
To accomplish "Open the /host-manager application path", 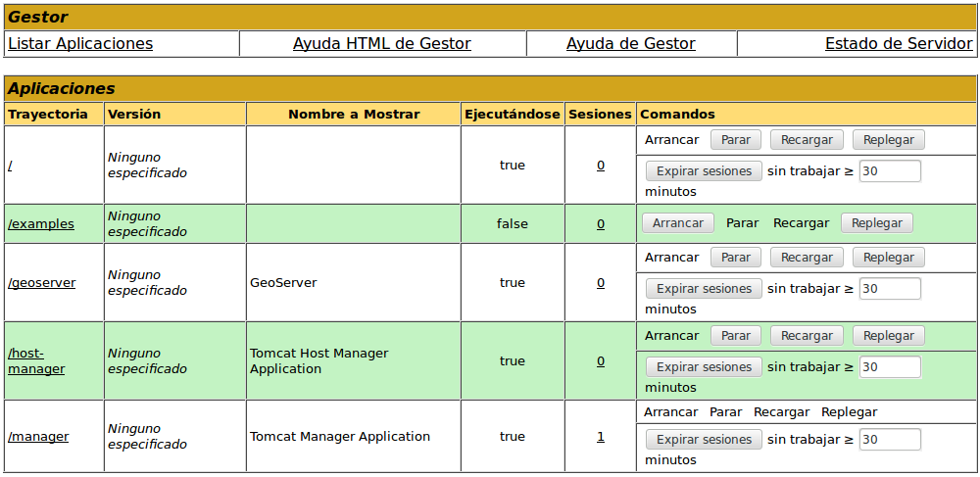I will (36, 361).
